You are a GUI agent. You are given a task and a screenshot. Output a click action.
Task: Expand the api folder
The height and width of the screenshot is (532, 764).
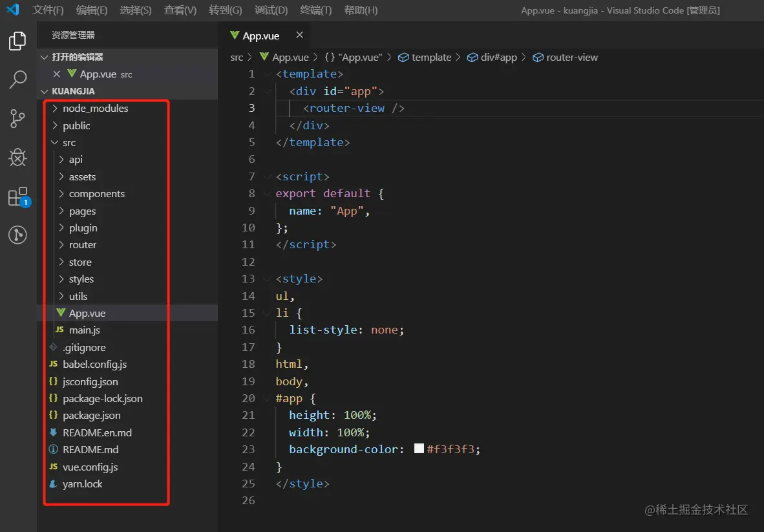click(x=61, y=159)
